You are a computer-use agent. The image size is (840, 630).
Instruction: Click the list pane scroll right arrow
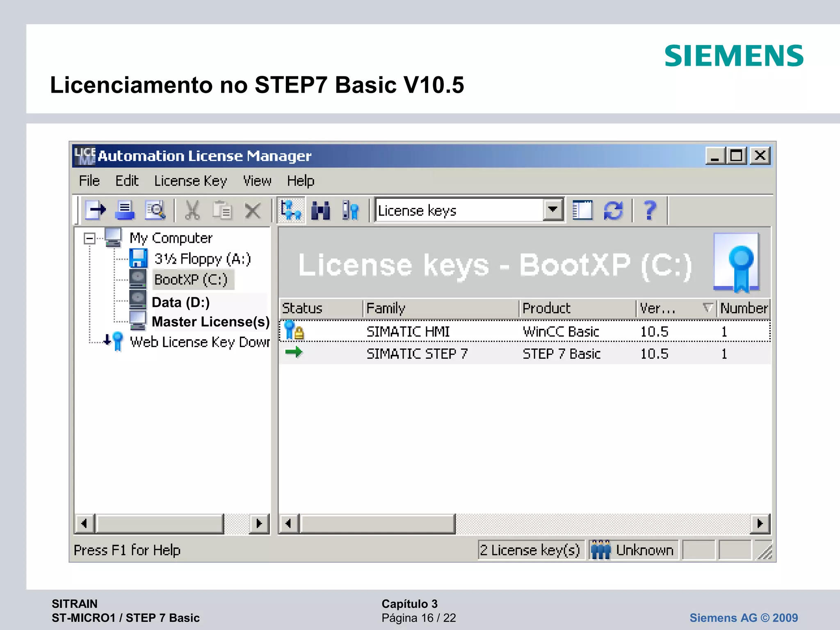click(x=760, y=523)
